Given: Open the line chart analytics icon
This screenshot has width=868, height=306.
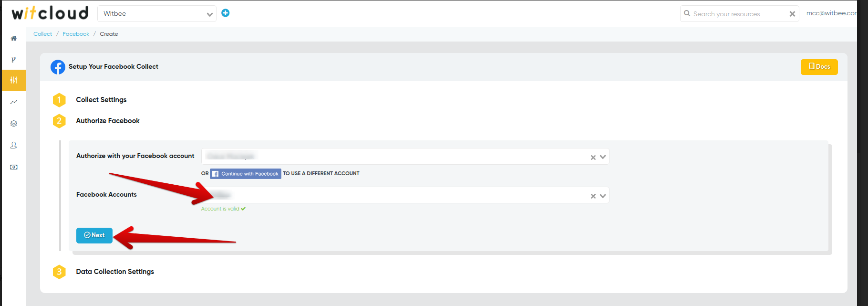Looking at the screenshot, I should click(x=14, y=102).
